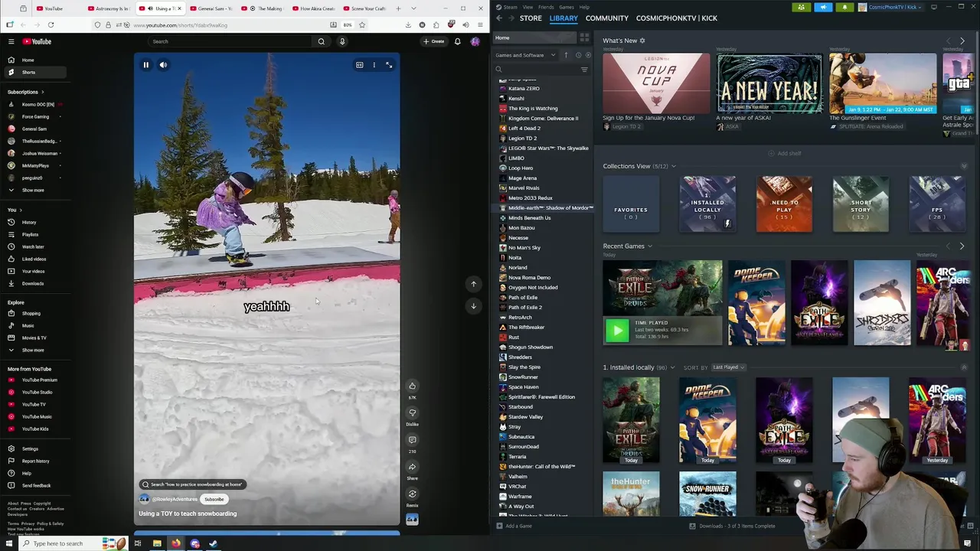Open the SHORT STORY collection tile
Viewport: 980px width, 551px height.
pos(861,204)
